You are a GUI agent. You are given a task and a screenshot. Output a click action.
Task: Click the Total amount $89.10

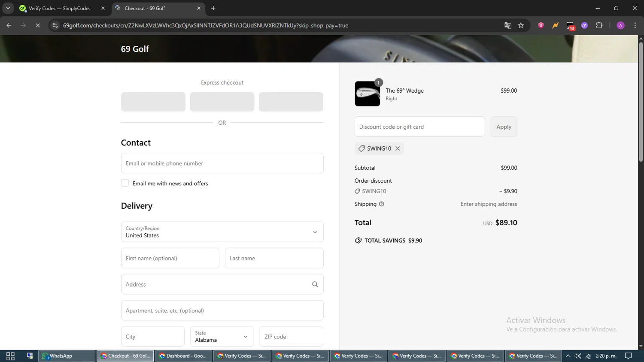(506, 223)
